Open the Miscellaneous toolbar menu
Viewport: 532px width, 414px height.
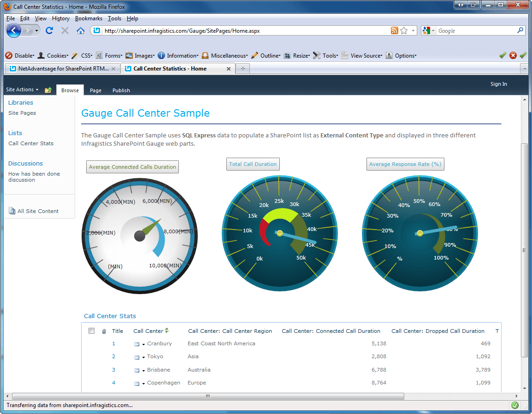[225, 56]
